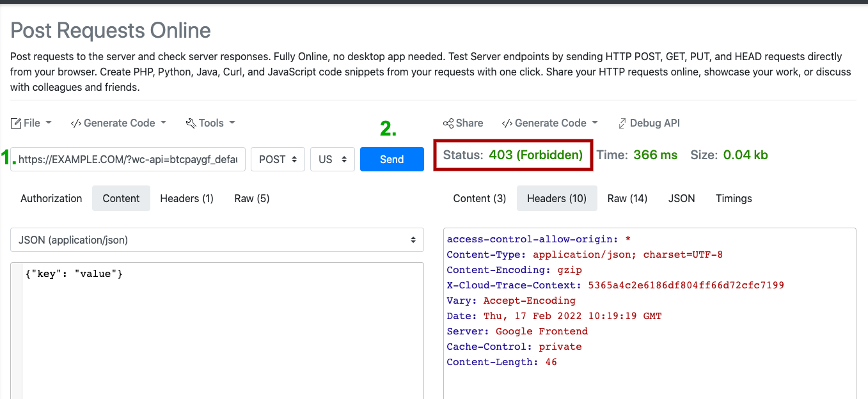Open the US region selector

pos(332,159)
